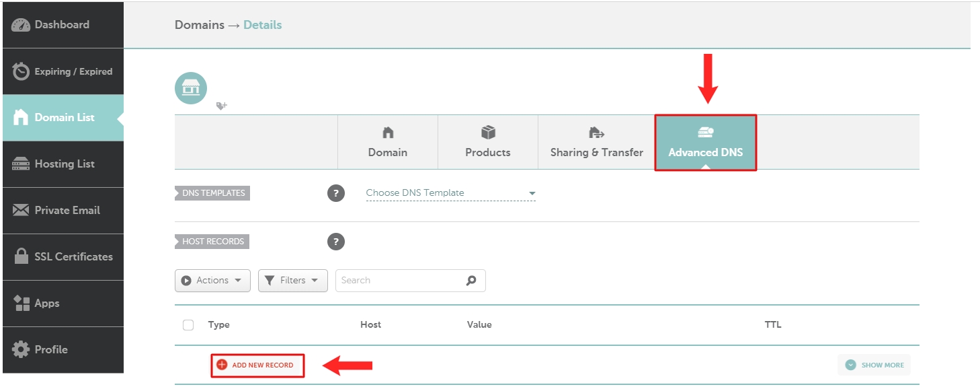
Task: Click the Apps sidebar icon
Action: 22,304
